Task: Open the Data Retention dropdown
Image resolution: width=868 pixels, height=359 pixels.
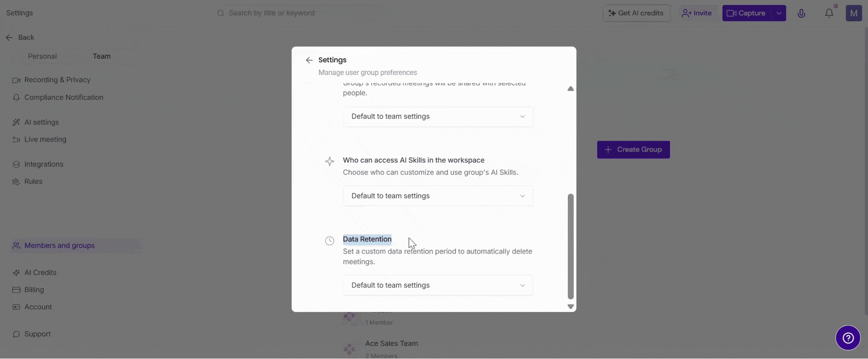Action: point(438,285)
